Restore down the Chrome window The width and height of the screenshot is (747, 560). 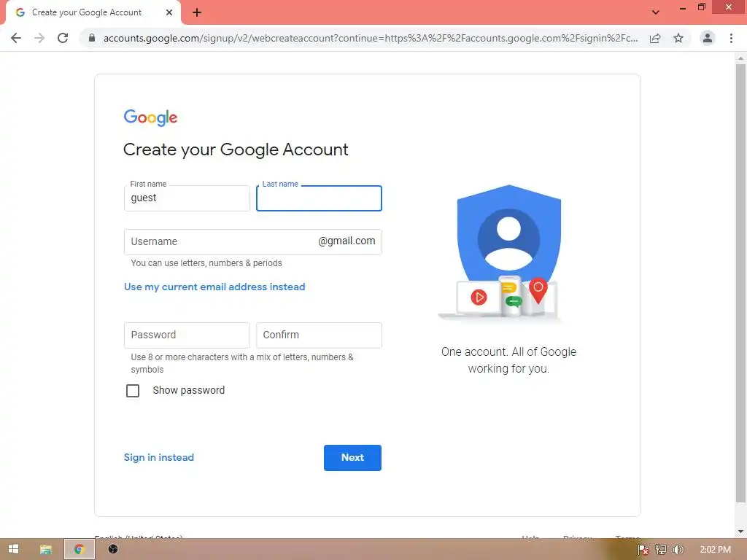(701, 7)
